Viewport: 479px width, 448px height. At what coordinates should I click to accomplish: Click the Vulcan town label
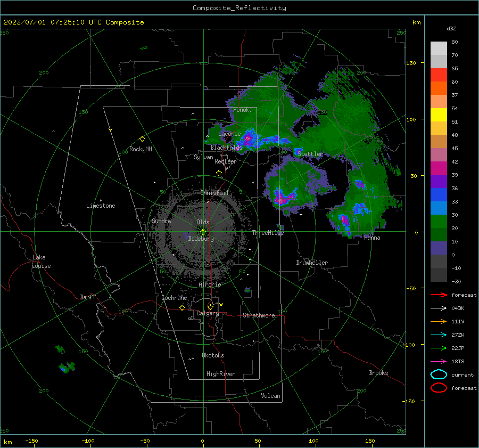[x=270, y=396]
